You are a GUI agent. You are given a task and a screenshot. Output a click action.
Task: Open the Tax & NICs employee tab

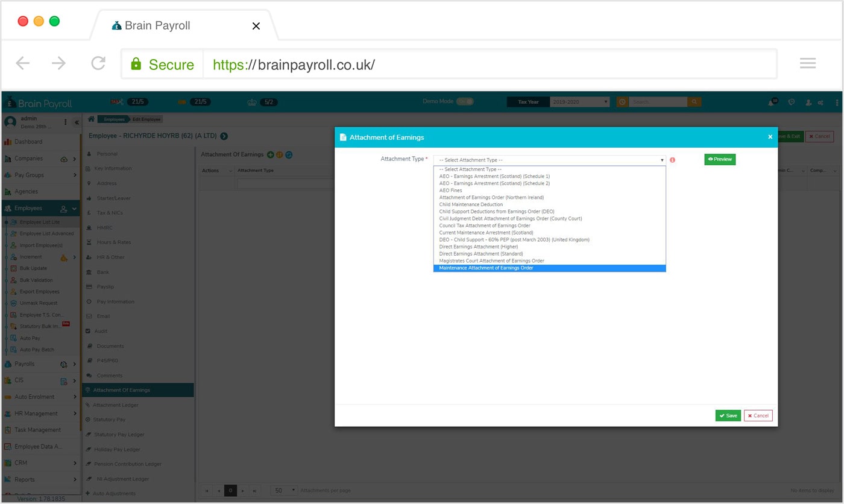[x=138, y=213]
